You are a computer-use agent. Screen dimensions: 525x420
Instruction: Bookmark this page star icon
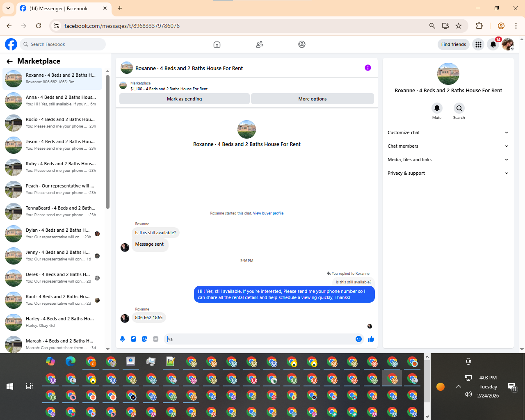[x=459, y=26]
